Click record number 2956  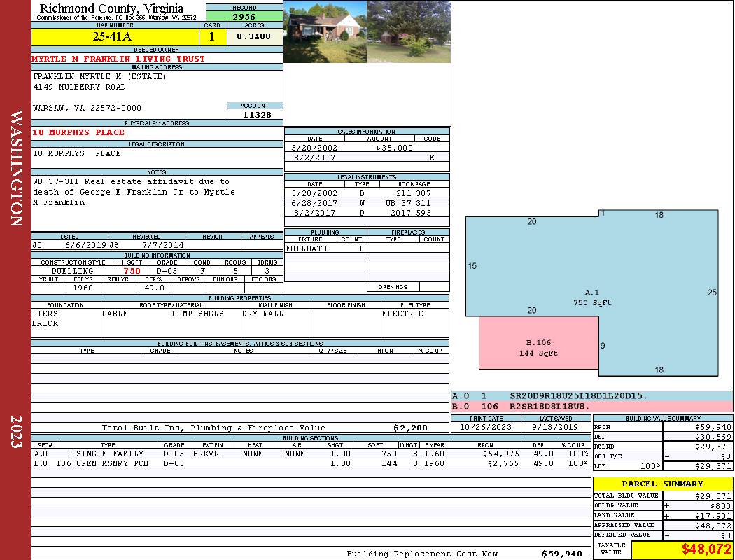click(x=244, y=16)
